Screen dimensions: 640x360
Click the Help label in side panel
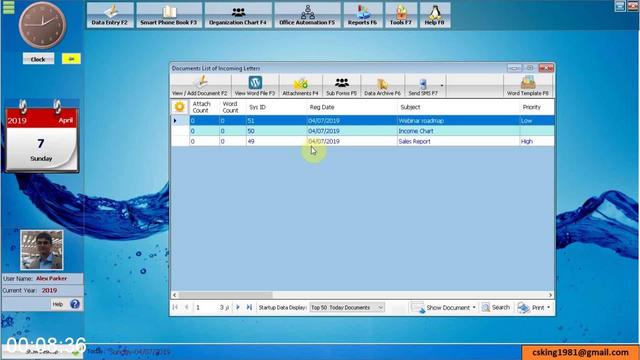tap(58, 304)
